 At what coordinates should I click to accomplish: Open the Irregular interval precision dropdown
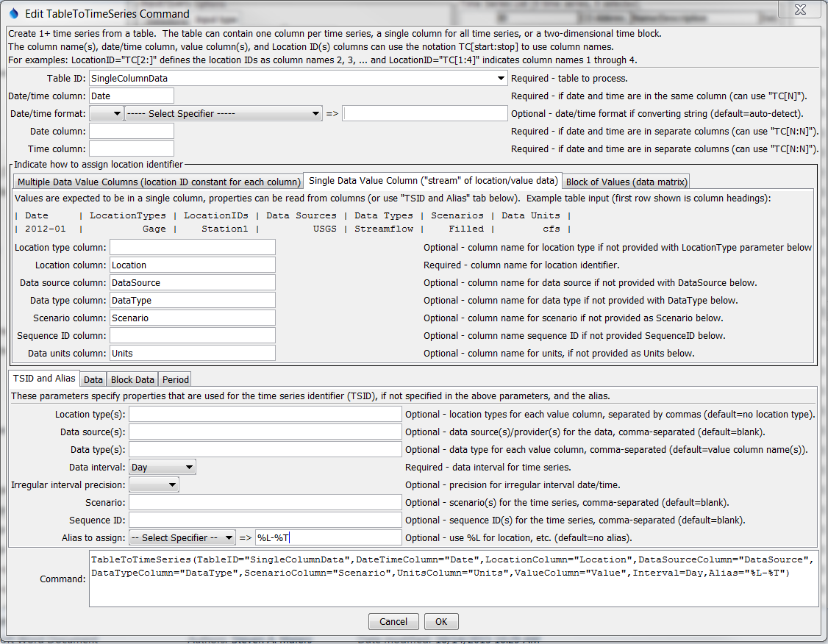coord(154,485)
